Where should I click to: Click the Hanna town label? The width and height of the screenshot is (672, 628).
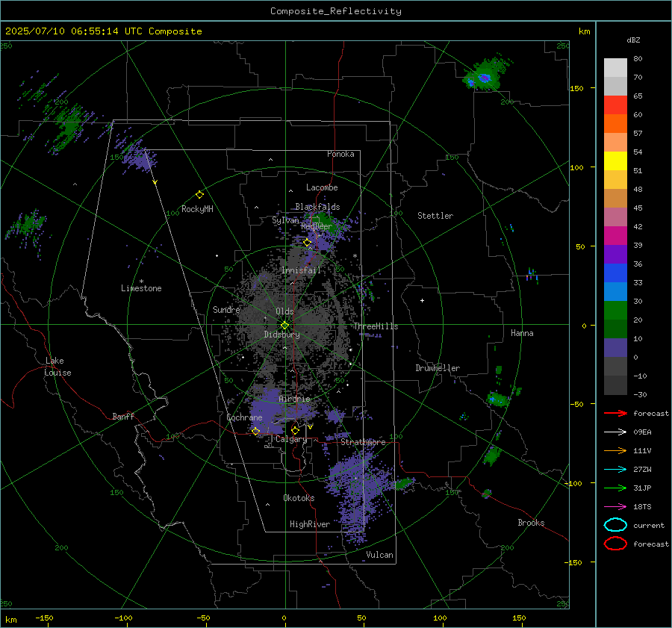522,333
